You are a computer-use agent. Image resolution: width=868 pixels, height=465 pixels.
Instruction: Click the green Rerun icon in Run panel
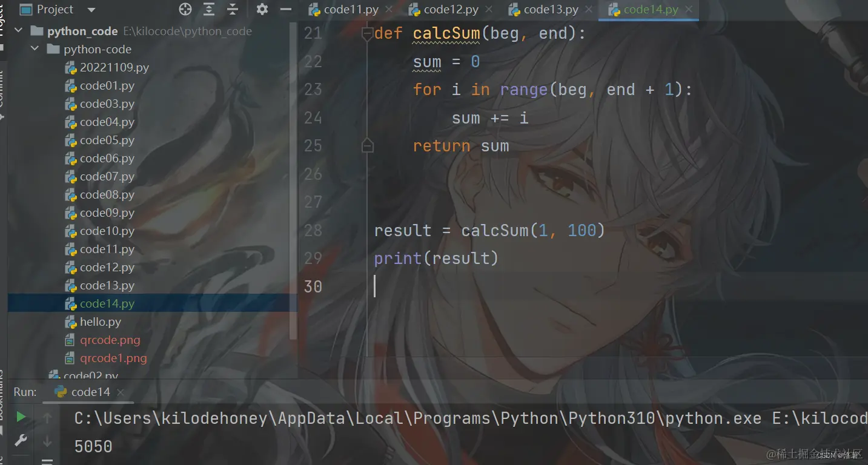click(21, 417)
